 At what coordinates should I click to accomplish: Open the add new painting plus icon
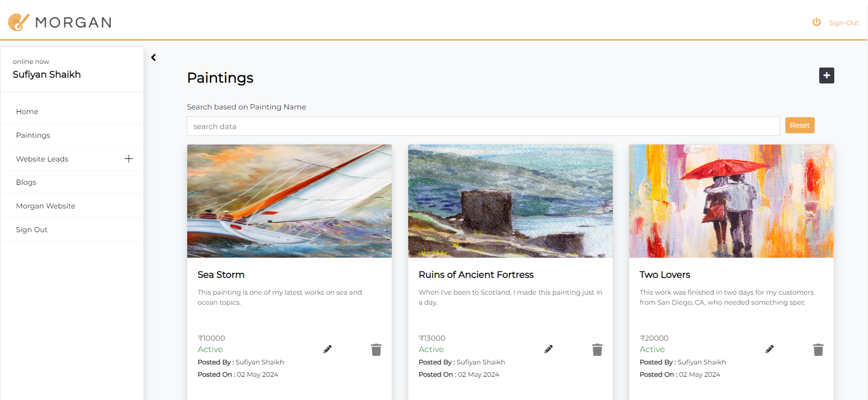(826, 75)
